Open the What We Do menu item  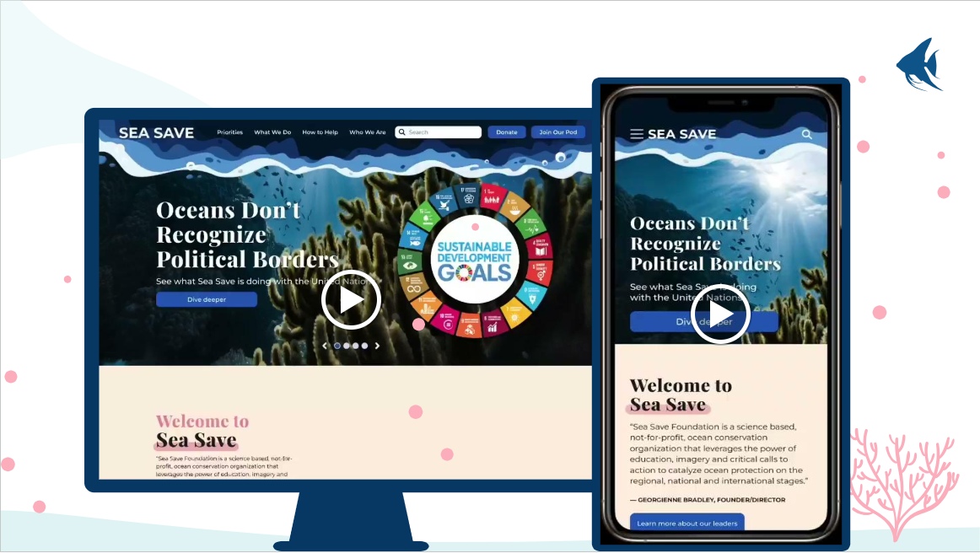(272, 132)
